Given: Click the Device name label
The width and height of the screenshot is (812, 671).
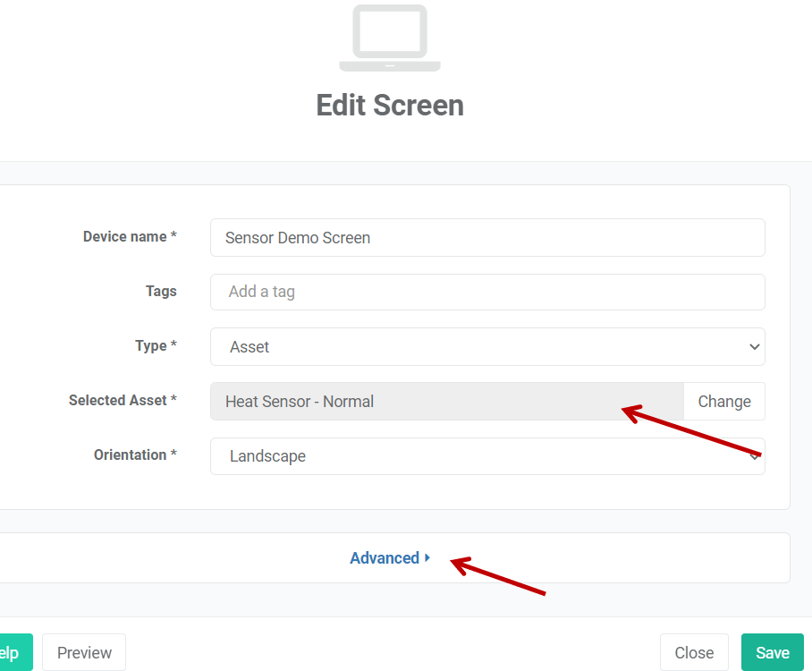Looking at the screenshot, I should click(x=130, y=237).
